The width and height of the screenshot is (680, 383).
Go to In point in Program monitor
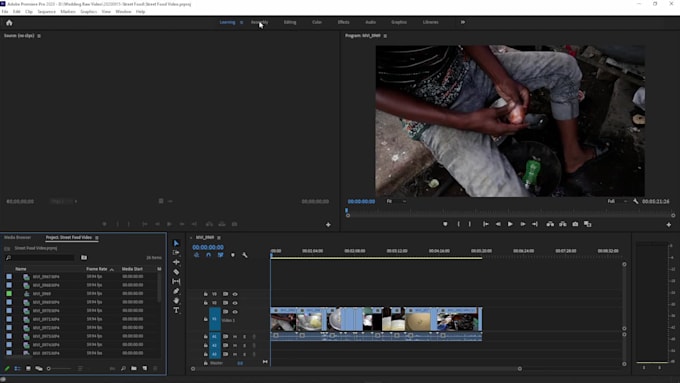click(x=486, y=224)
